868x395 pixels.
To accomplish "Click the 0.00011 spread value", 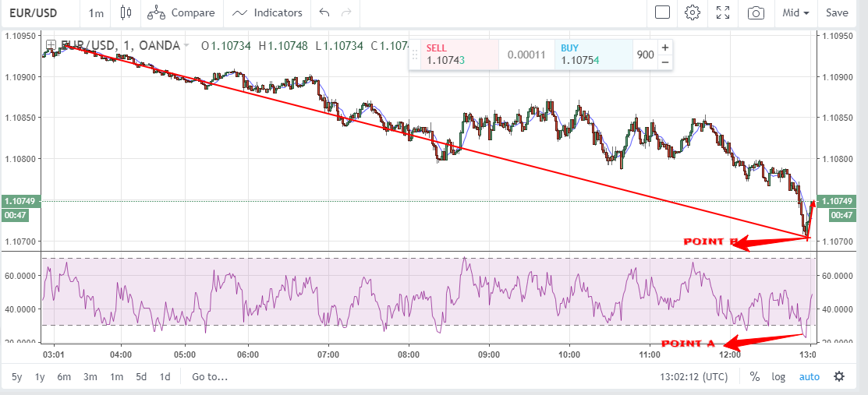I will point(527,55).
